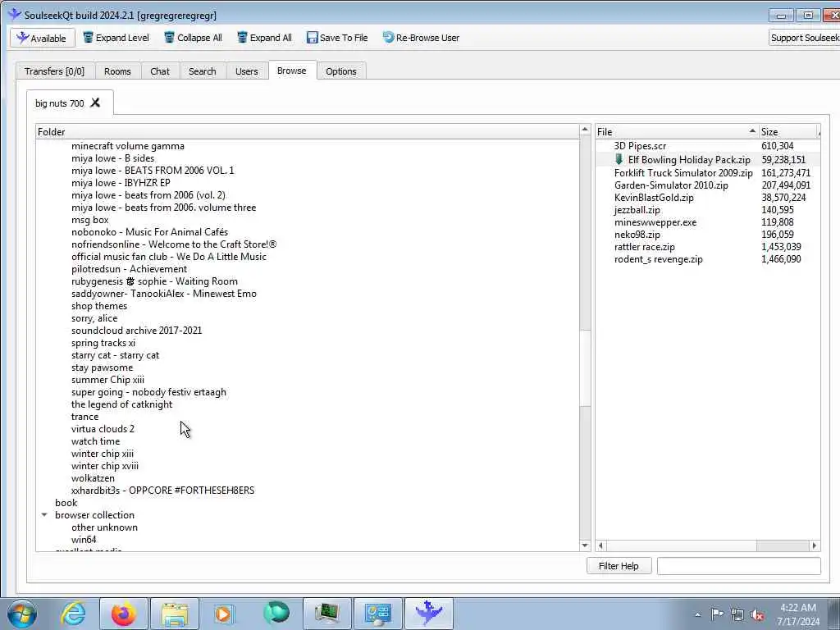Viewport: 840px width, 630px height.
Task: Click the Available status button
Action: 43,38
